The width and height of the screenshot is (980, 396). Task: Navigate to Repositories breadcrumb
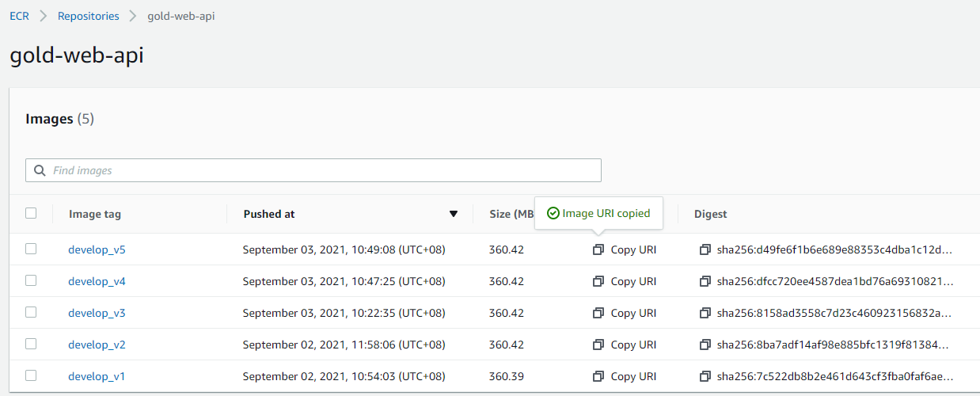pos(89,16)
